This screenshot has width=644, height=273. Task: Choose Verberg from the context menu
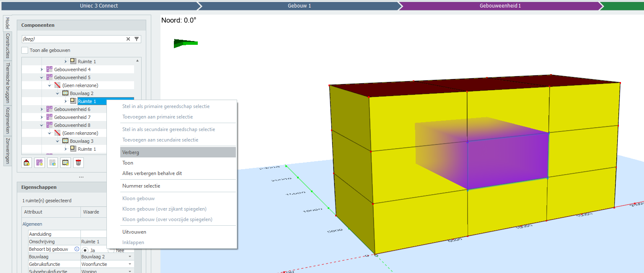point(131,152)
